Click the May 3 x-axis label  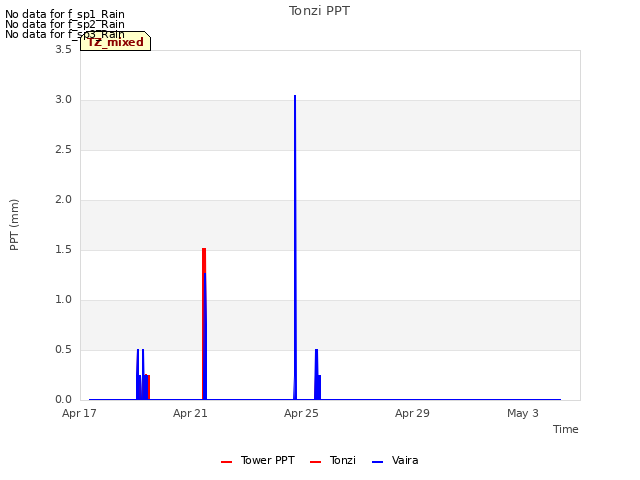523,413
